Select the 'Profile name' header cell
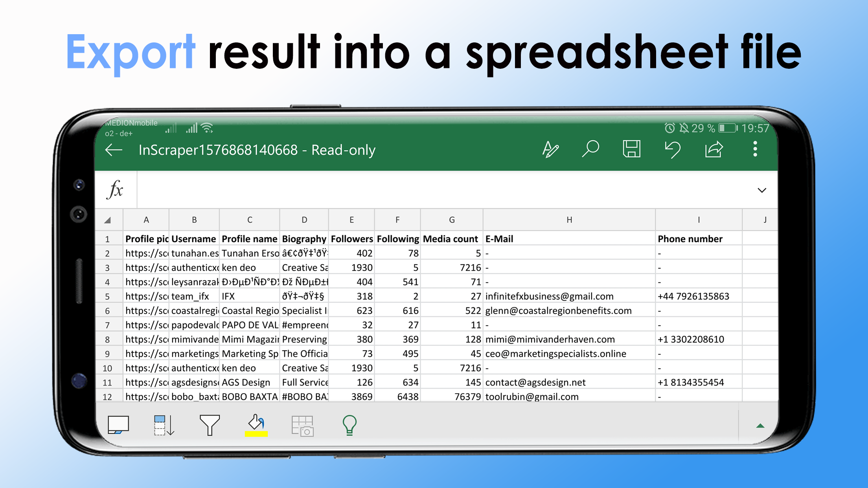Viewport: 868px width, 488px height. pos(250,239)
